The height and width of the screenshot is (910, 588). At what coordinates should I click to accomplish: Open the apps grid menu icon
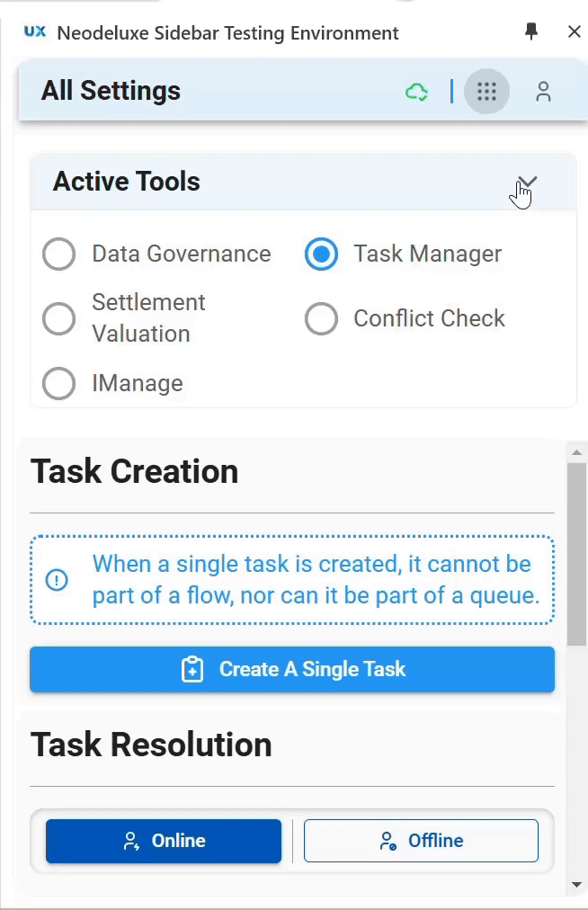pos(486,91)
